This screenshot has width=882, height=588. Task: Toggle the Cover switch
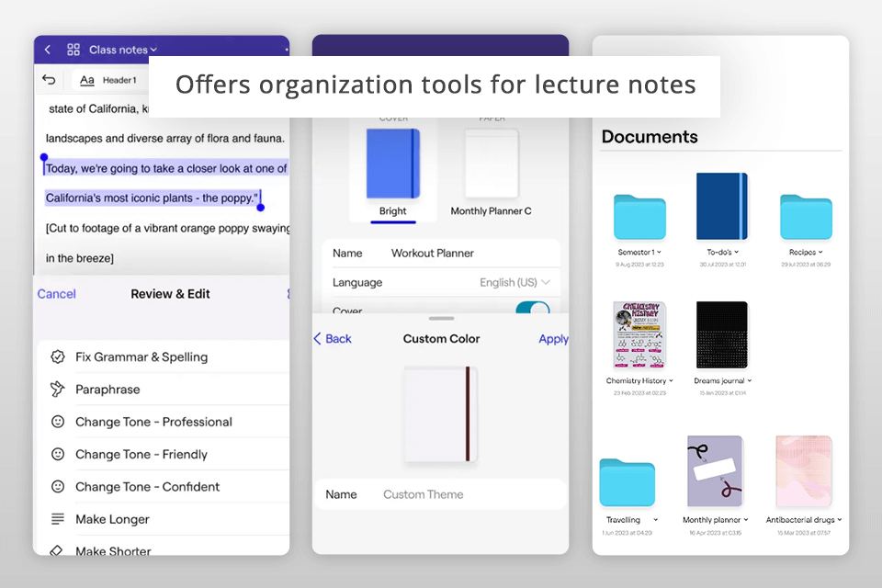[533, 307]
